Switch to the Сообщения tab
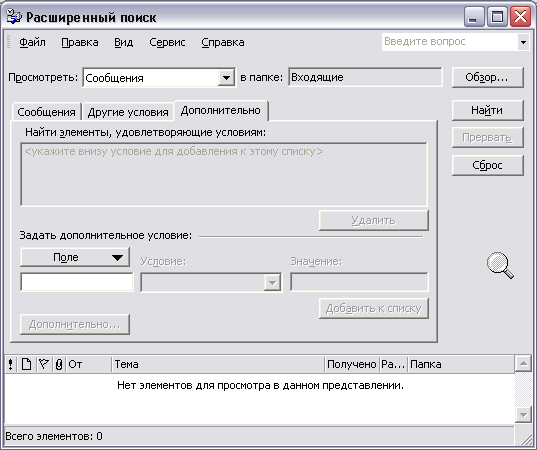 (46, 112)
